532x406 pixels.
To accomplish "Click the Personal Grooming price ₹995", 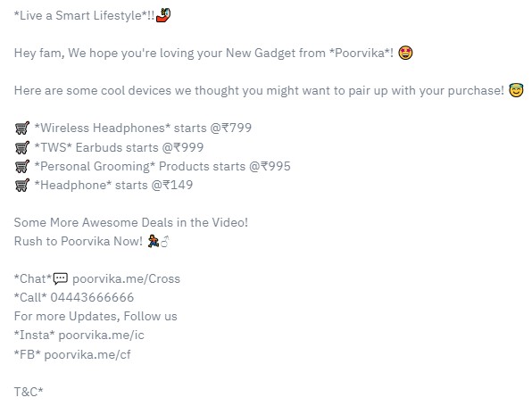I will 276,166.
